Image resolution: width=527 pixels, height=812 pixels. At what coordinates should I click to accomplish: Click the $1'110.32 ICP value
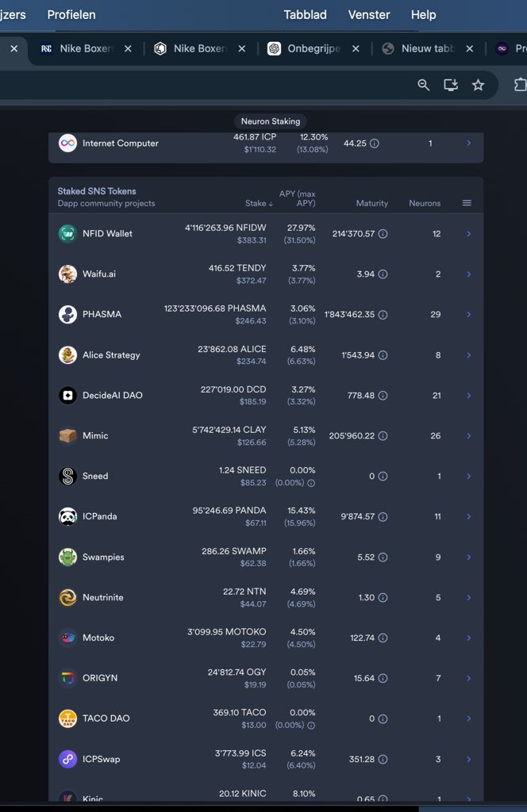(x=260, y=150)
